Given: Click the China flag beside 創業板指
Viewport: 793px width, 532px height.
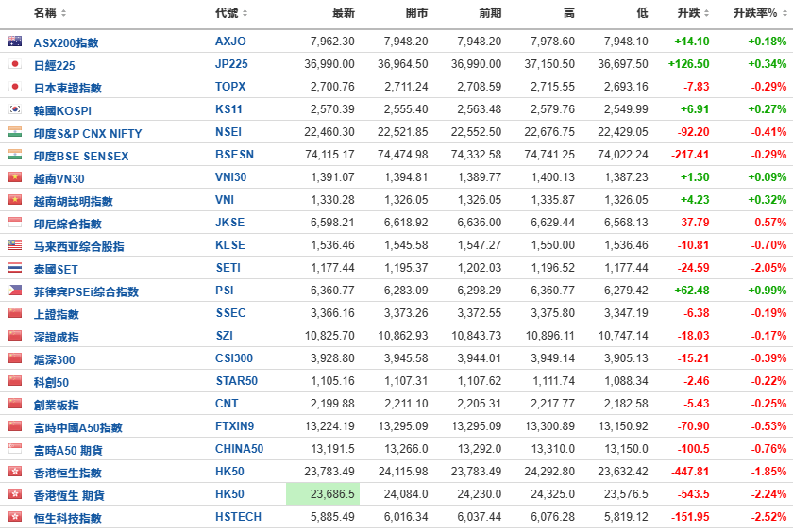Looking at the screenshot, I should pos(15,404).
